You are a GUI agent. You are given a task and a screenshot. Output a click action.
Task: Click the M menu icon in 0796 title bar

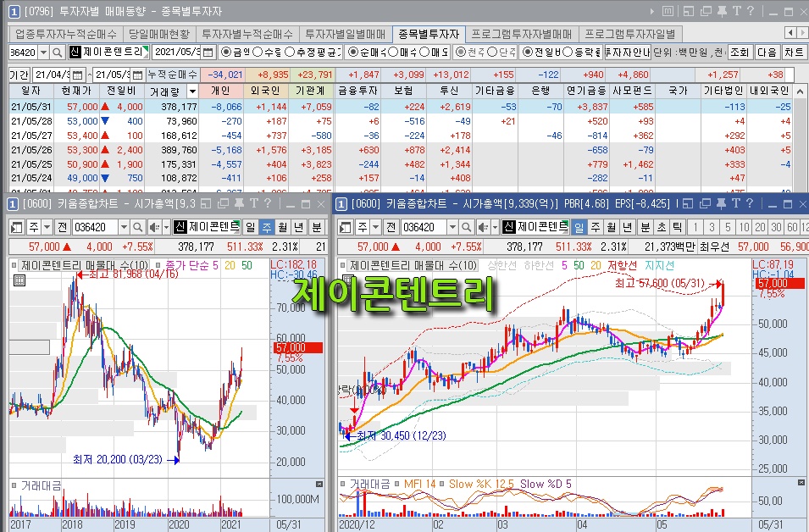click(668, 11)
